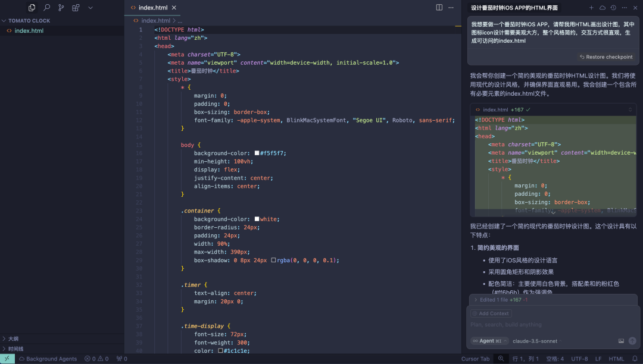Attach an image via the picture icon
This screenshot has height=364, width=643.
(621, 341)
